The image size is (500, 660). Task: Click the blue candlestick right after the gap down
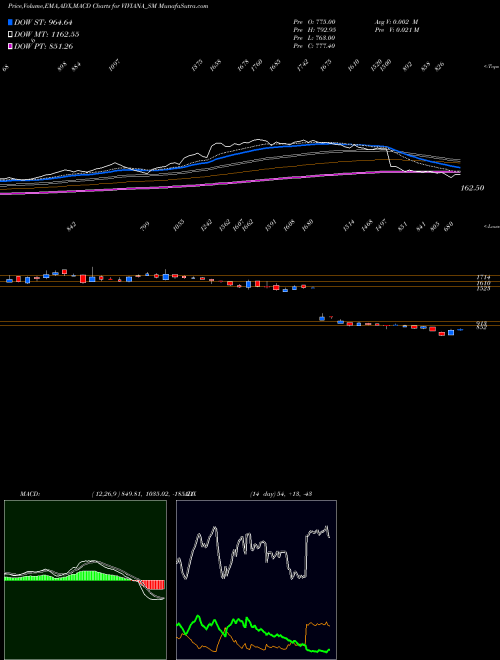click(322, 319)
